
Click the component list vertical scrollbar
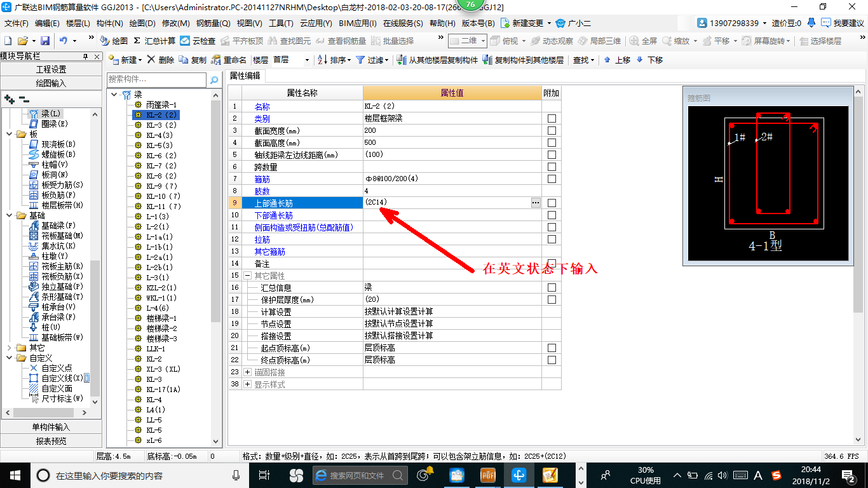pos(215,268)
